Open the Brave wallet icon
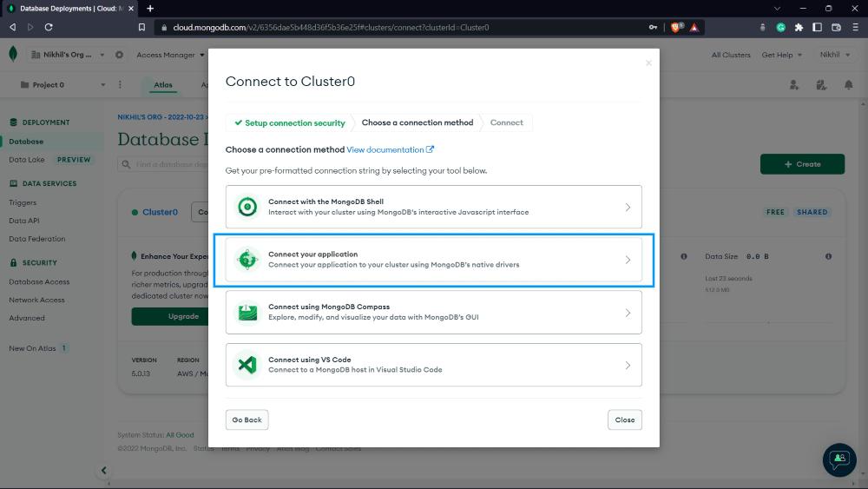 coord(837,27)
